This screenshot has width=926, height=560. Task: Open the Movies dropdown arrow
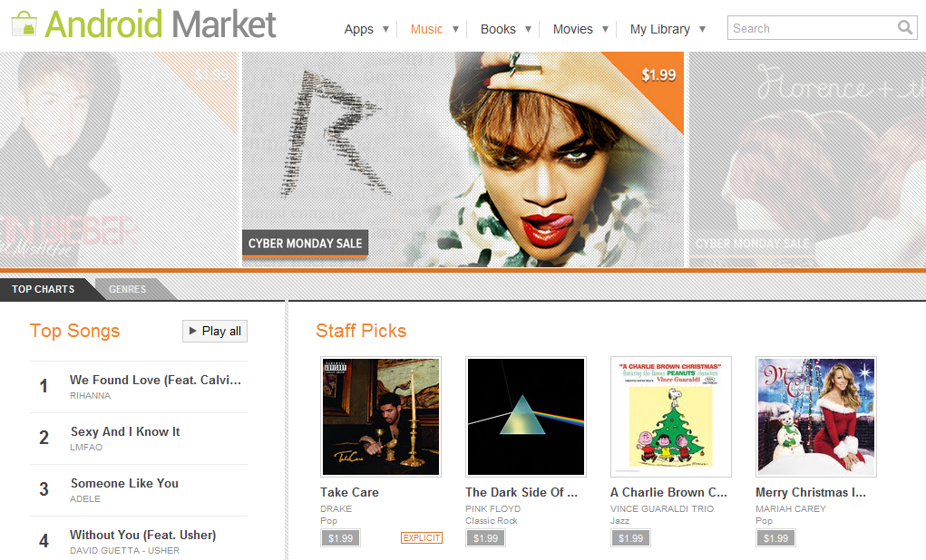(605, 29)
